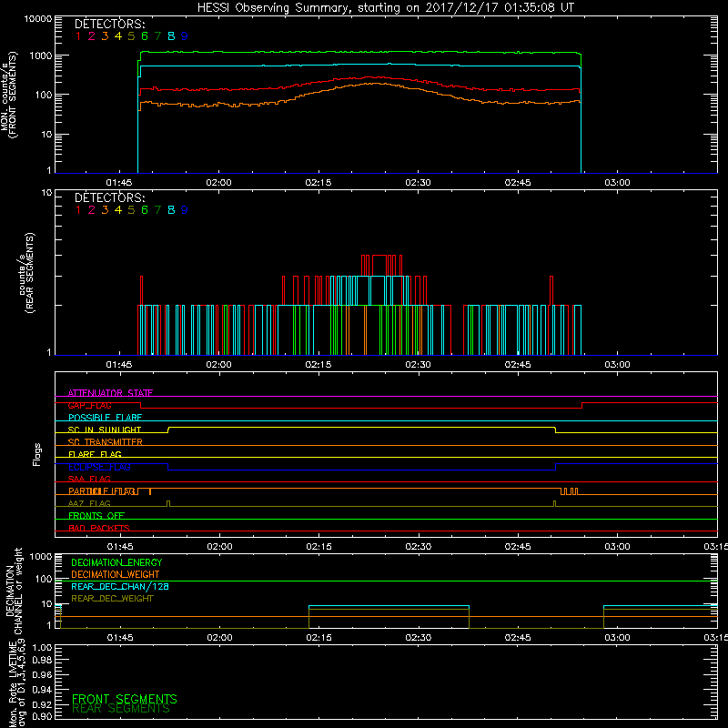Viewport: 728px width, 728px height.
Task: Click orange detector 3 in front segments legend
Action: [105, 36]
